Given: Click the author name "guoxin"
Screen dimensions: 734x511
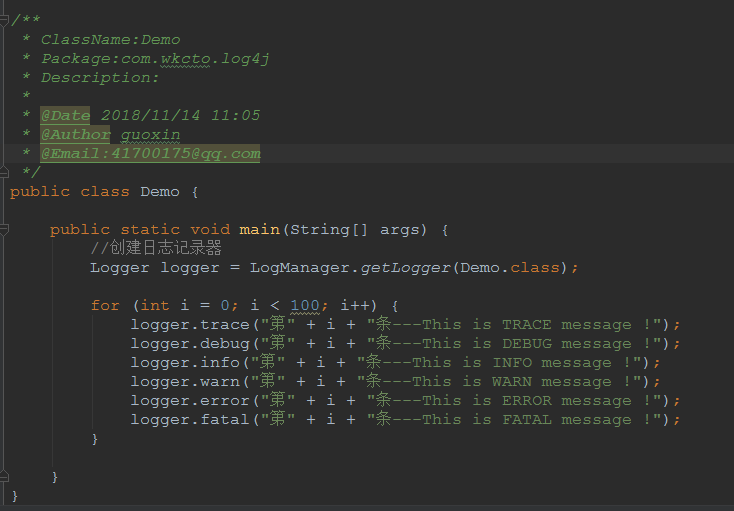Looking at the screenshot, I should [150, 135].
